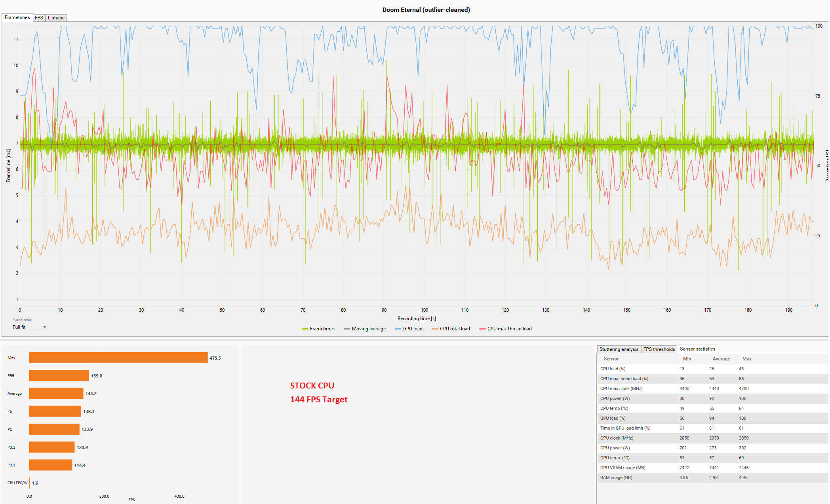Click the Sensor column header
Image resolution: width=830 pixels, height=504 pixels.
(x=611, y=359)
